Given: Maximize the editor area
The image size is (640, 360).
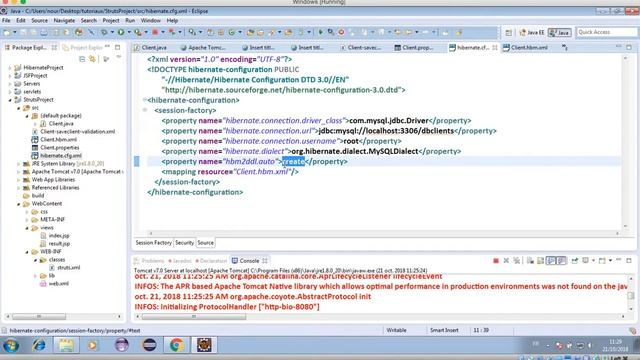Looking at the screenshot, I should tap(629, 47).
